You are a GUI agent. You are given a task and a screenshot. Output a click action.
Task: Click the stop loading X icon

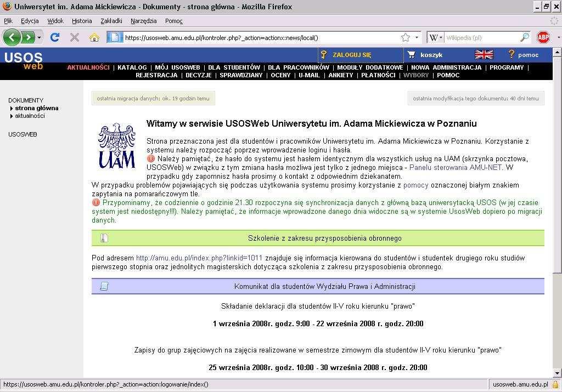[x=75, y=37]
